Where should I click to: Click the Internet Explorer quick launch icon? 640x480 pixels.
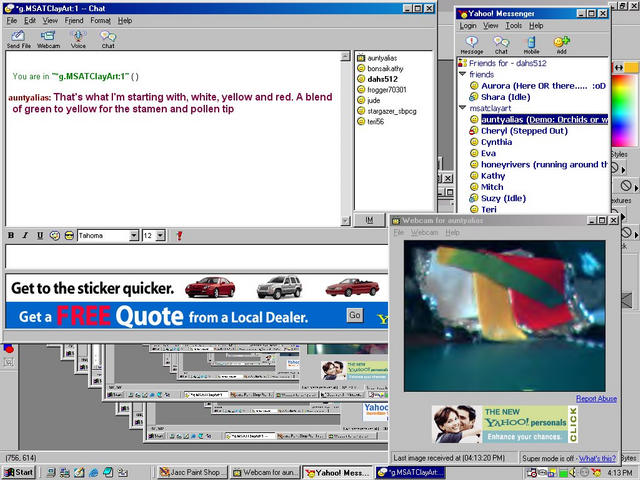pos(93,472)
